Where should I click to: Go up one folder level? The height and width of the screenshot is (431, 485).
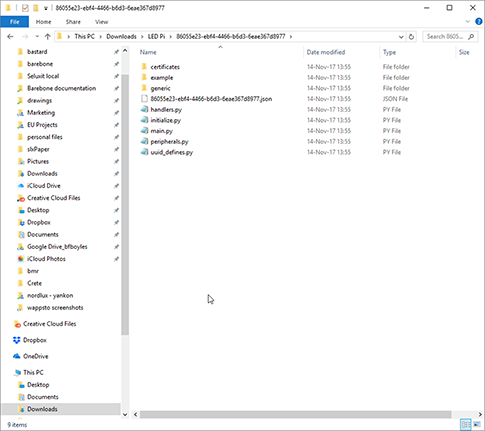click(47, 37)
